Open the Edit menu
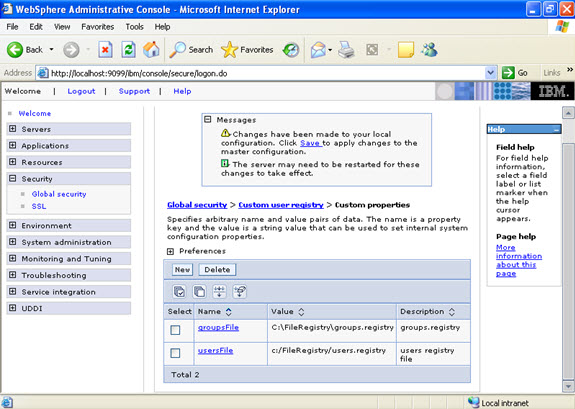This screenshot has height=409, width=575. [36, 27]
